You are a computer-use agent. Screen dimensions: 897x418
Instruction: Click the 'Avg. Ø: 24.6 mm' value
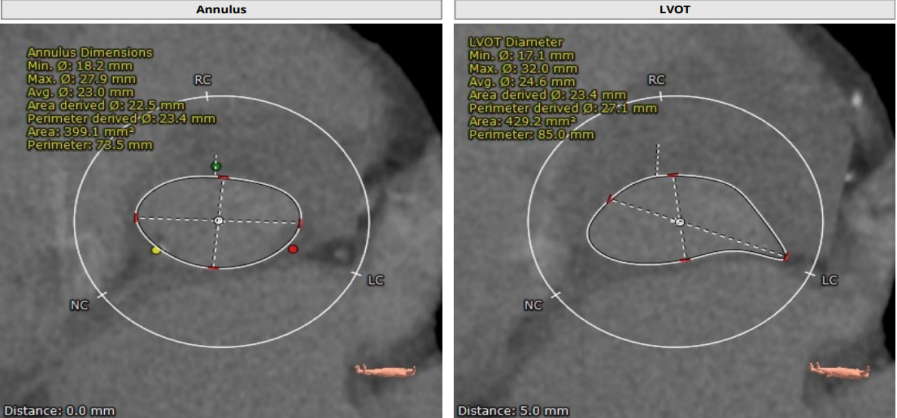click(x=522, y=82)
